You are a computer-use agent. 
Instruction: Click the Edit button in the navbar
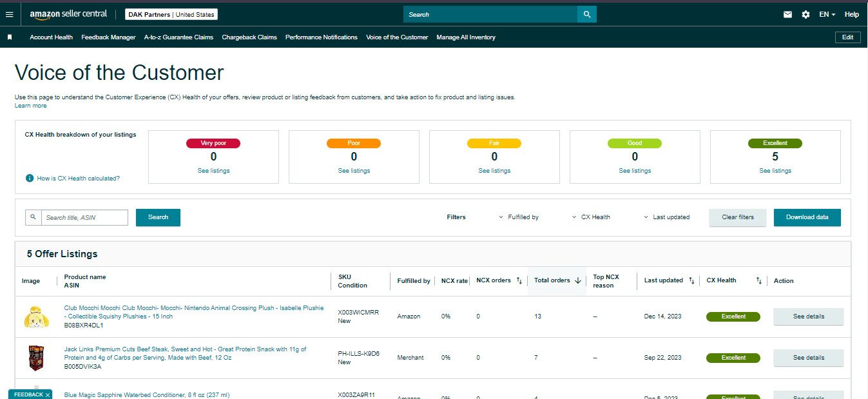click(x=847, y=37)
